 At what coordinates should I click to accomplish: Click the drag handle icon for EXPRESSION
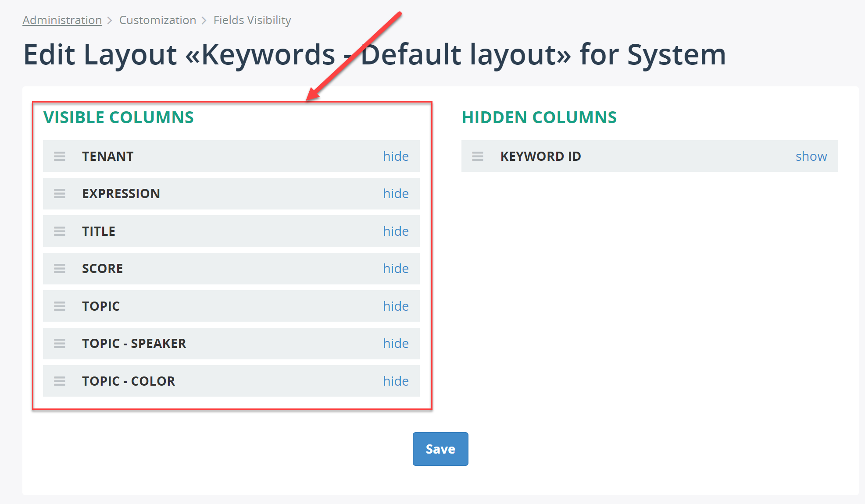[x=58, y=193]
